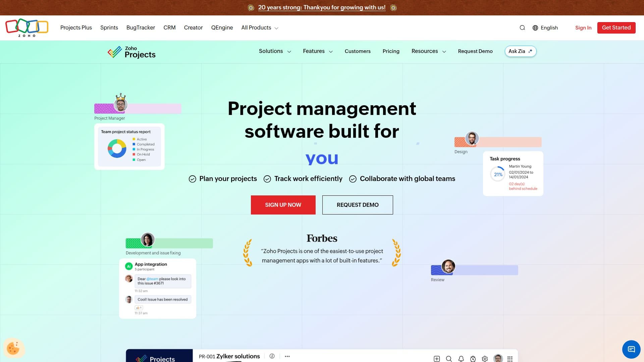Image resolution: width=644 pixels, height=362 pixels.
Task: Open notifications bell in Projects toolbar
Action: tap(461, 359)
